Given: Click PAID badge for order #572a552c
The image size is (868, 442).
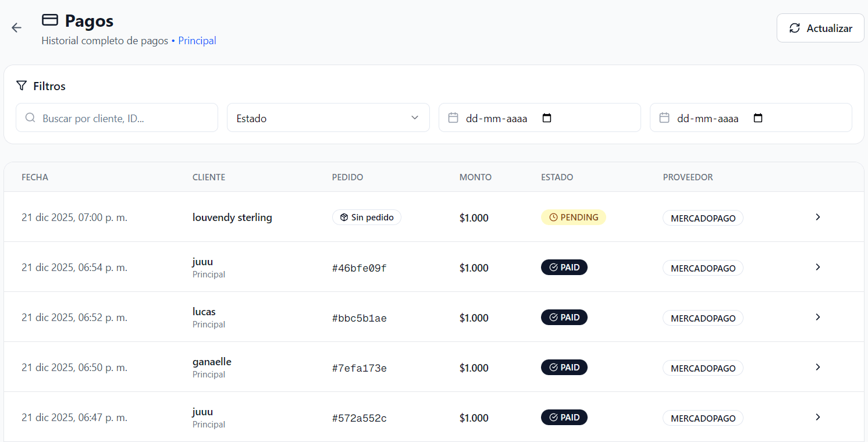Looking at the screenshot, I should [x=564, y=418].
